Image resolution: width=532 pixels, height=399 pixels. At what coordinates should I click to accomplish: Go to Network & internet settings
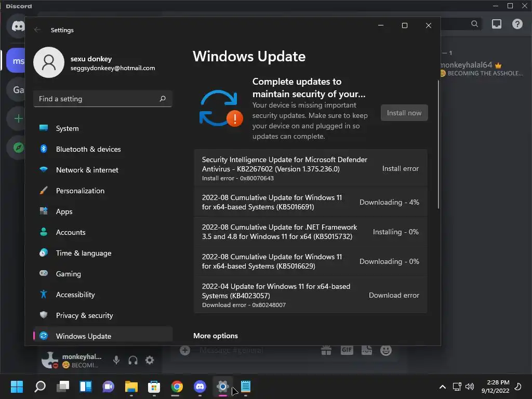point(103,170)
